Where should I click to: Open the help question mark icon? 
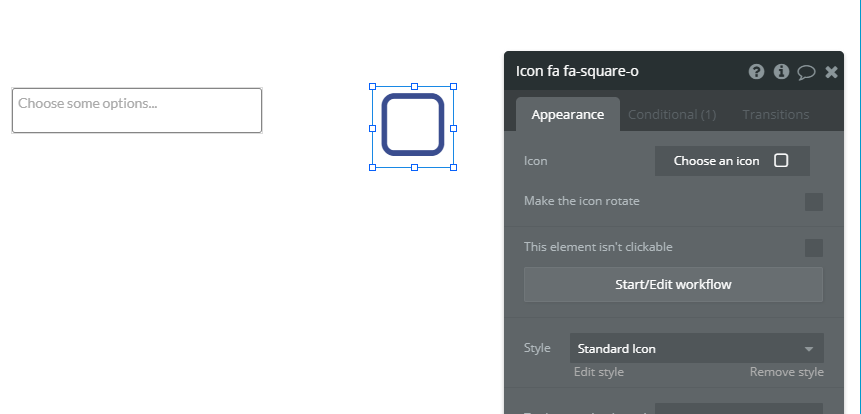(x=756, y=71)
